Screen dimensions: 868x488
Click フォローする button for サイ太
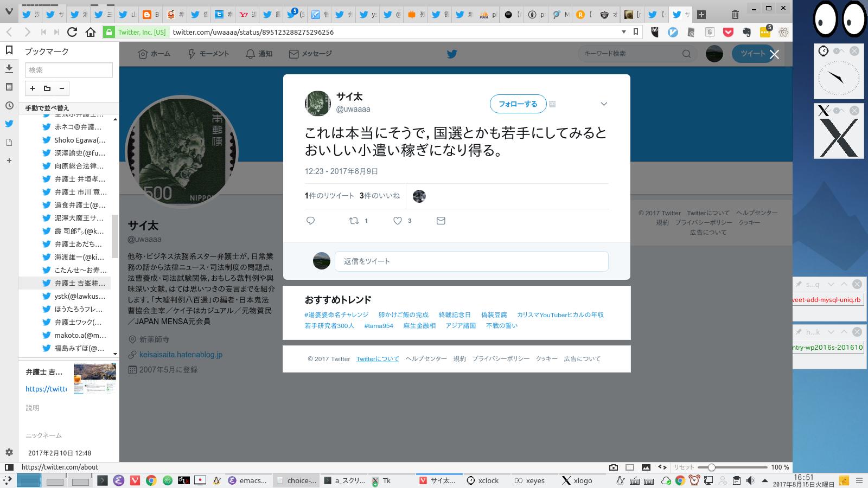click(518, 104)
